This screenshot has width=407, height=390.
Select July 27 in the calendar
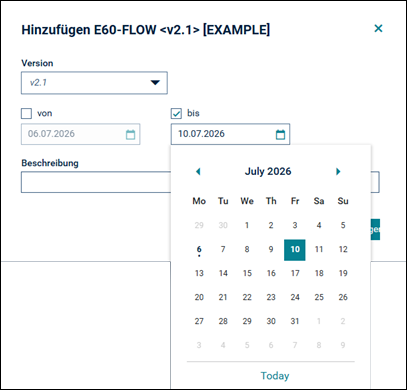199,321
